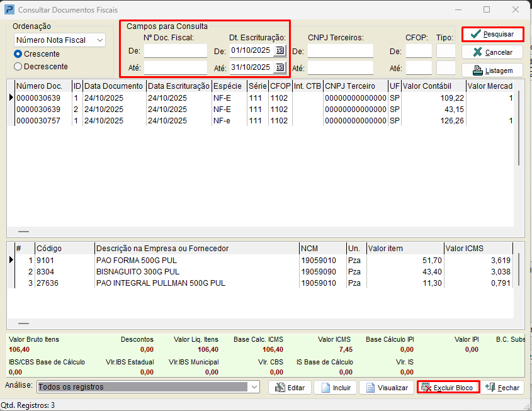Viewport: 532px width, 411px height.
Task: Click the Visualizar document button
Action: 387,388
